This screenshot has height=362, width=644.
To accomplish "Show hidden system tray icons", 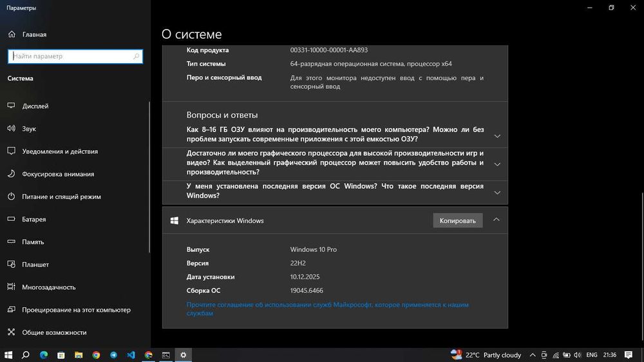I will 533,355.
